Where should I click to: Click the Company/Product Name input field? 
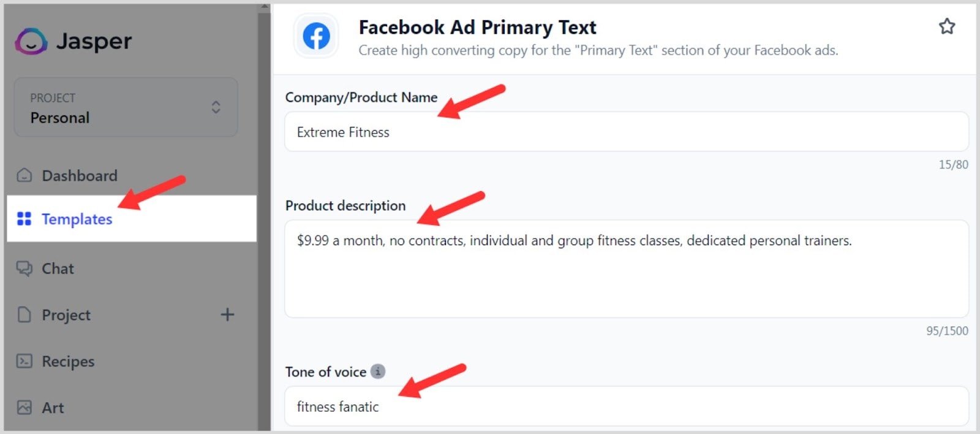coord(626,132)
